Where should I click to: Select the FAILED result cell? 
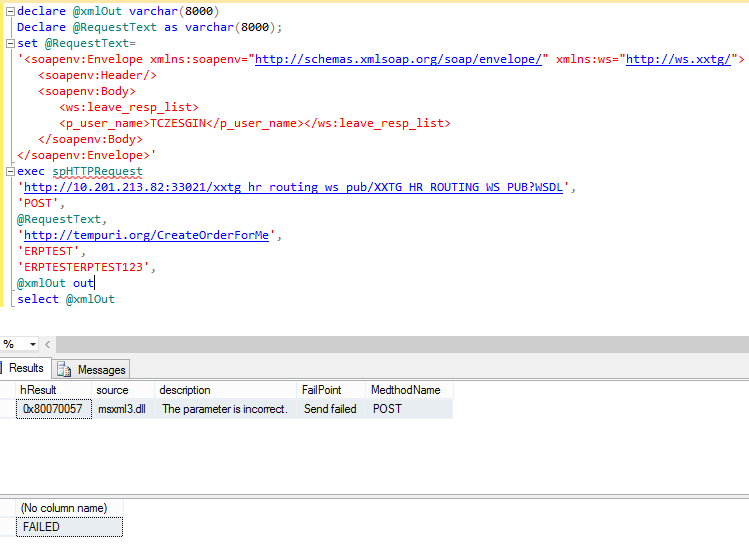pyautogui.click(x=70, y=527)
